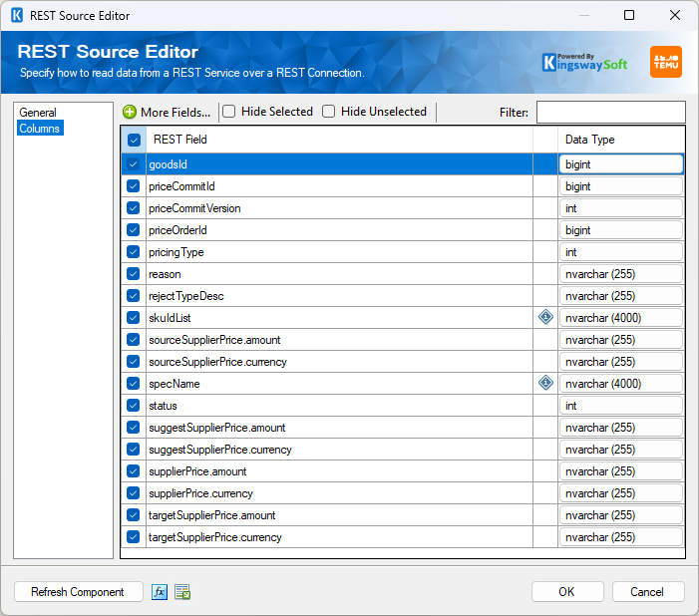The image size is (699, 616).
Task: Open specName nvarchar (4000) data type dropdown
Action: 621,384
